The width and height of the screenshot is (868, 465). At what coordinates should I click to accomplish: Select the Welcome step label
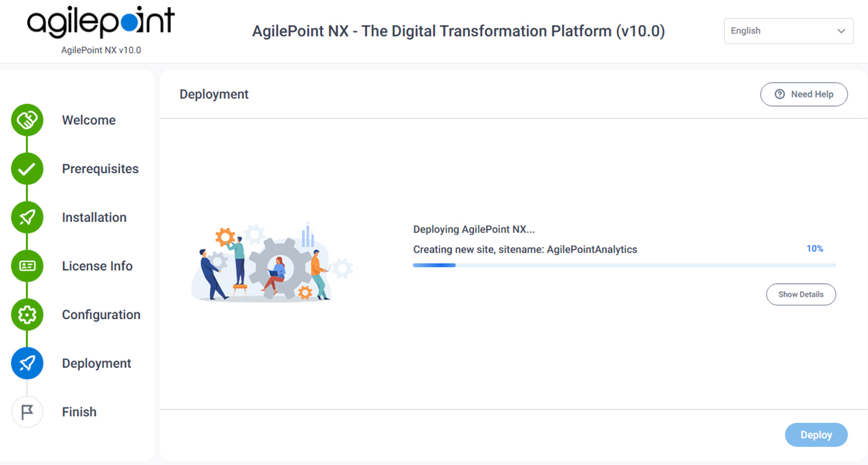[x=89, y=120]
